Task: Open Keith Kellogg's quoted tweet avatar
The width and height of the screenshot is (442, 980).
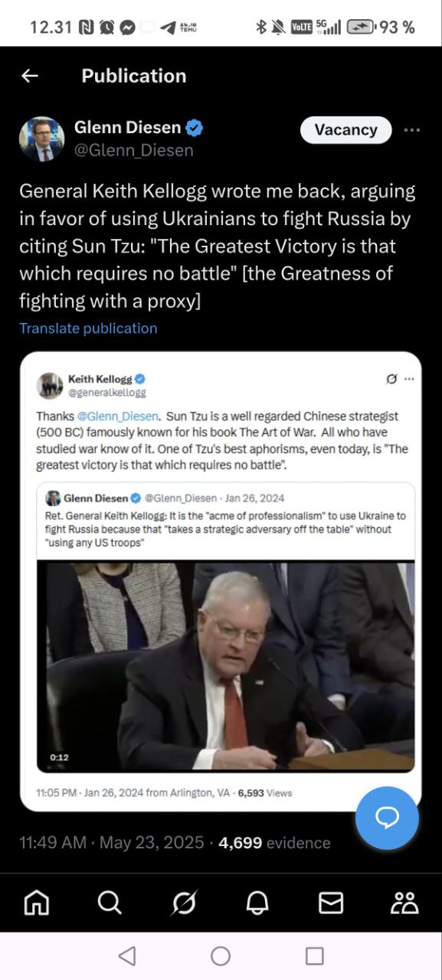Action: (x=50, y=385)
